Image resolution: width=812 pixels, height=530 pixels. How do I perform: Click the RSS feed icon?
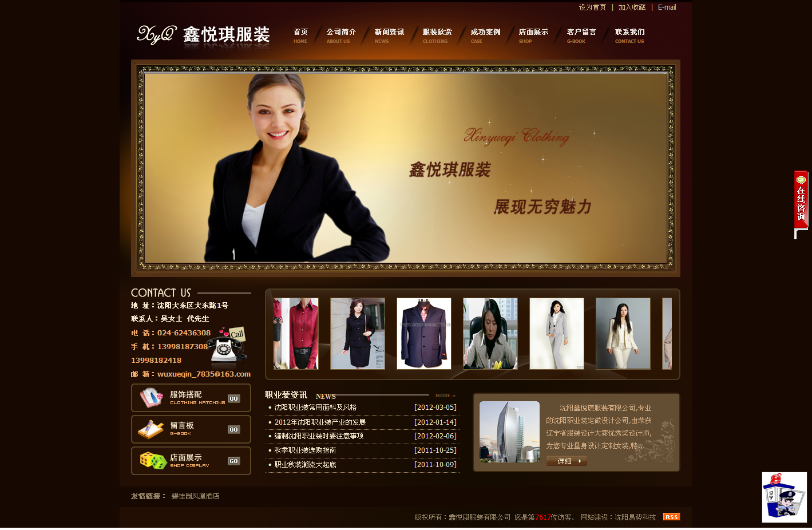(x=671, y=517)
